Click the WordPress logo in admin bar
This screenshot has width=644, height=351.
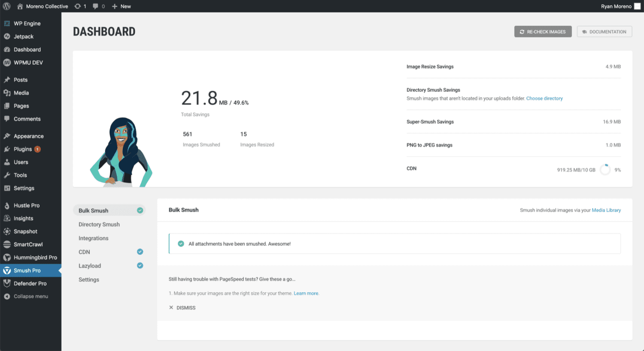point(6,6)
